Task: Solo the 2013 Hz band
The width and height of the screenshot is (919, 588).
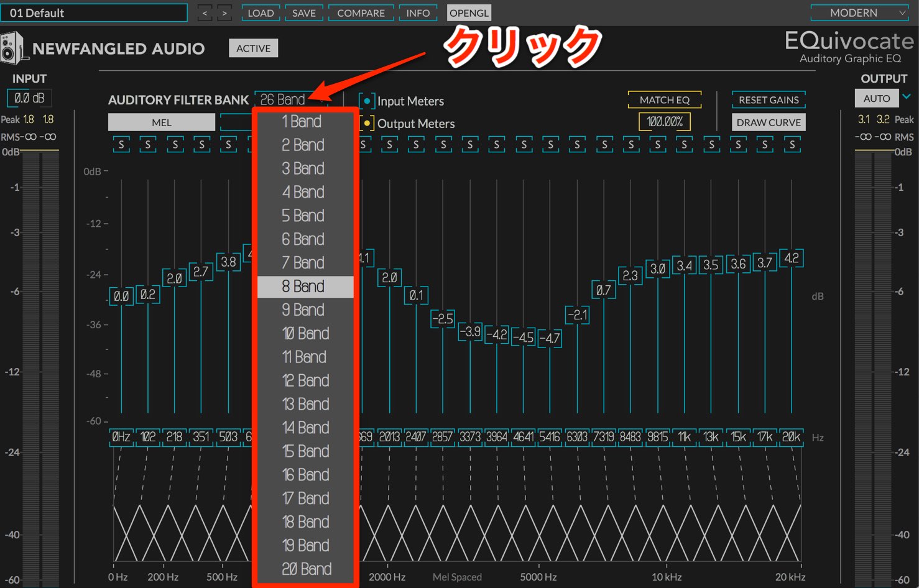Action: (x=390, y=145)
